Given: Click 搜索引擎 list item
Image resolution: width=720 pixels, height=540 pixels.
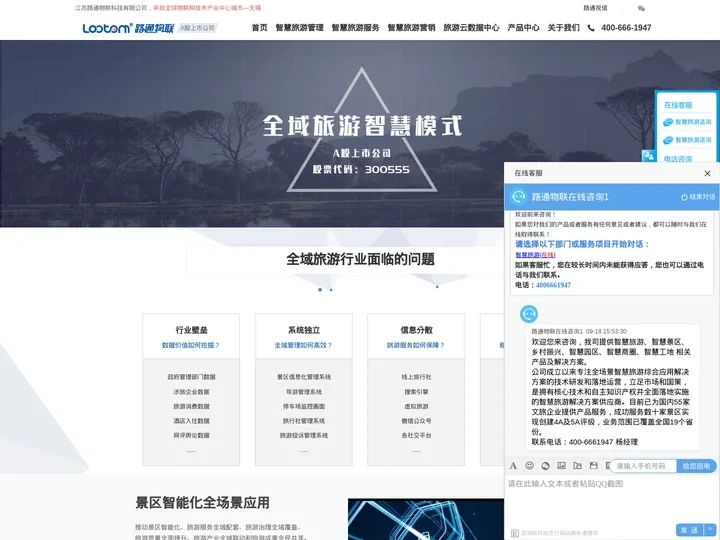Looking at the screenshot, I should pyautogui.click(x=416, y=392).
